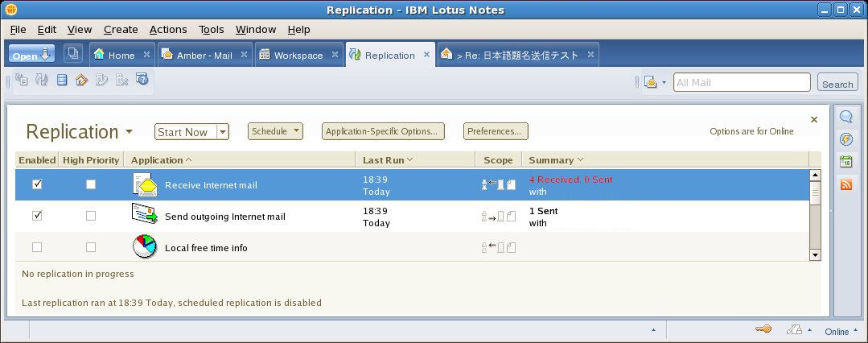Open the Tools menu

(212, 29)
